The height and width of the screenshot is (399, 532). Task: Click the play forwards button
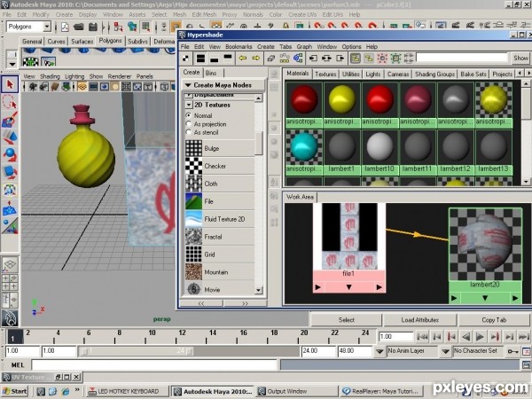click(480, 337)
